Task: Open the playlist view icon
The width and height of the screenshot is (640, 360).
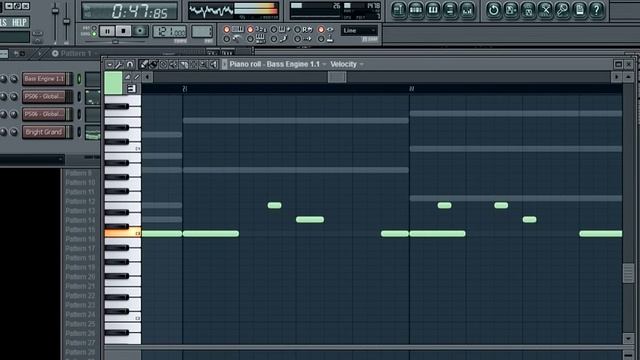Action: point(399,10)
